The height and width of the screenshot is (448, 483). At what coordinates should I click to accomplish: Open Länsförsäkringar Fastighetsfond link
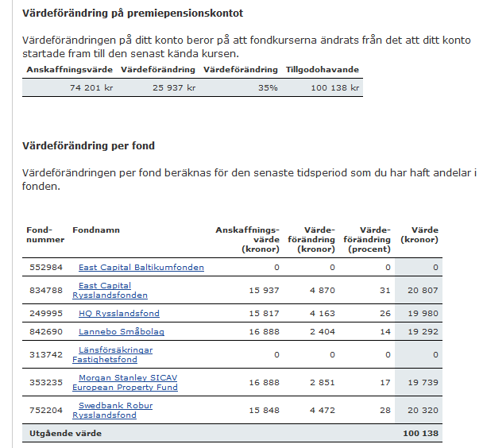coord(113,355)
